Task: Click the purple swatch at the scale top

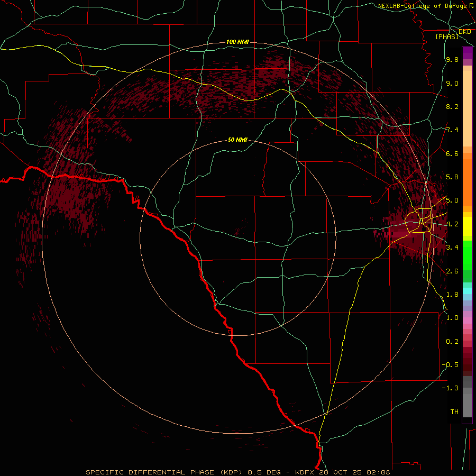Action: (x=467, y=53)
